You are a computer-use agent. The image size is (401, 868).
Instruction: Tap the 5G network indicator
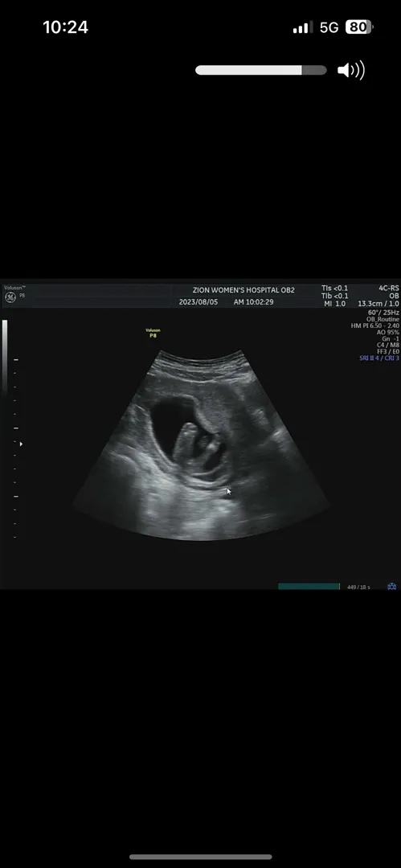(x=329, y=27)
